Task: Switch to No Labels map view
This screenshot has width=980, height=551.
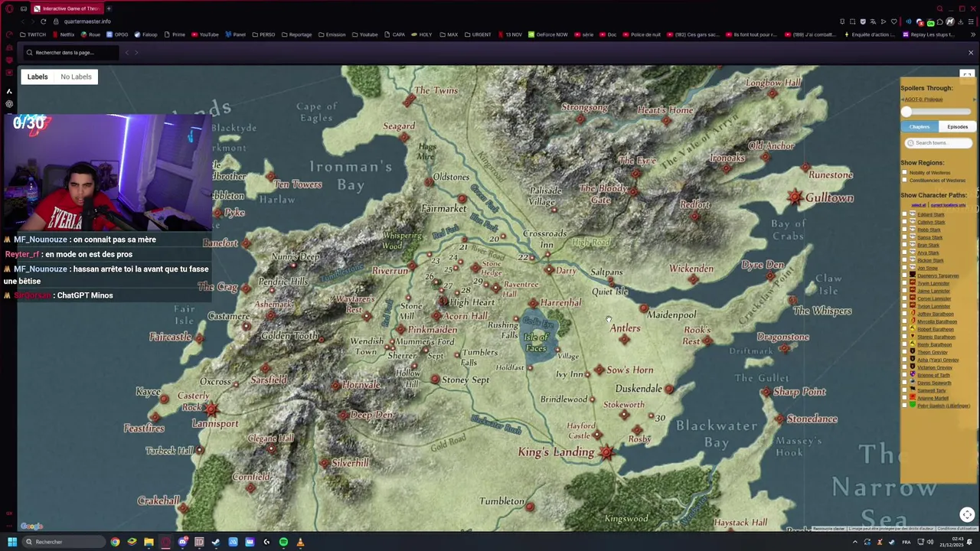Action: (76, 77)
